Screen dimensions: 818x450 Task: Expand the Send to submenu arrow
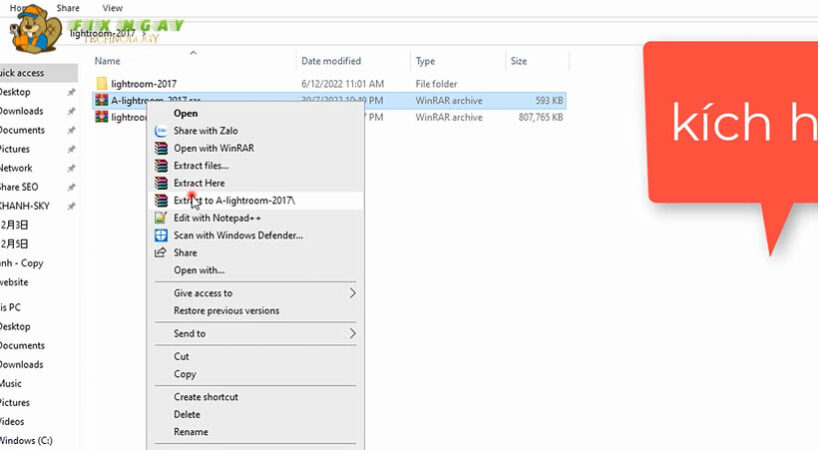click(352, 333)
